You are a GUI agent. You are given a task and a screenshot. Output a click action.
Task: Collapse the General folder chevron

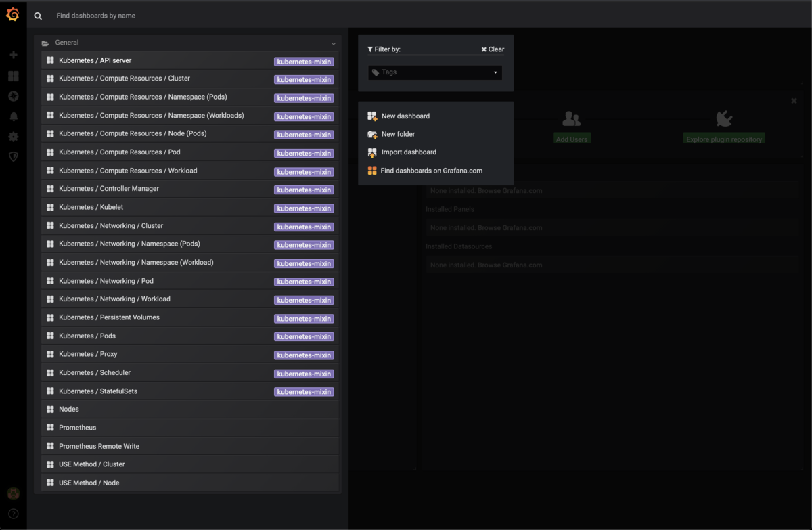point(334,43)
